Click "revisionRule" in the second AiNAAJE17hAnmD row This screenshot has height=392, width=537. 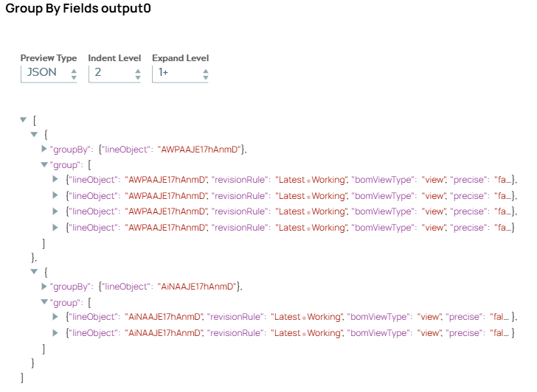coord(235,333)
